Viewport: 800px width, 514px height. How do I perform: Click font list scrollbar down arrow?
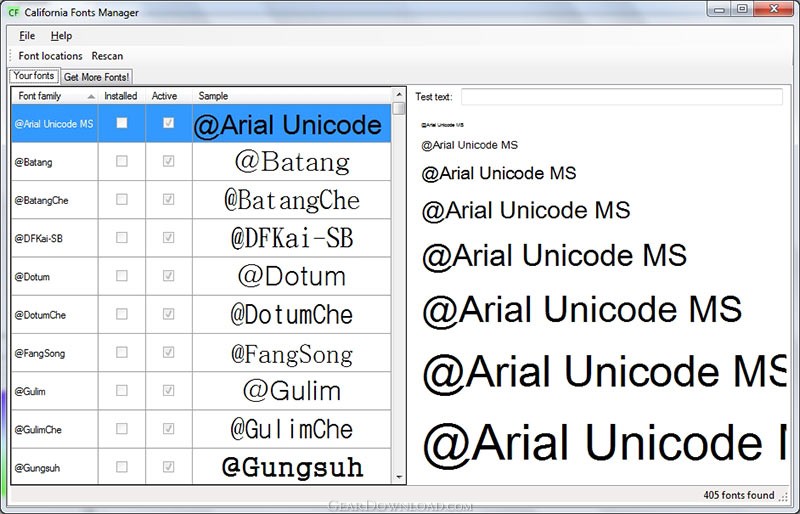coord(399,477)
